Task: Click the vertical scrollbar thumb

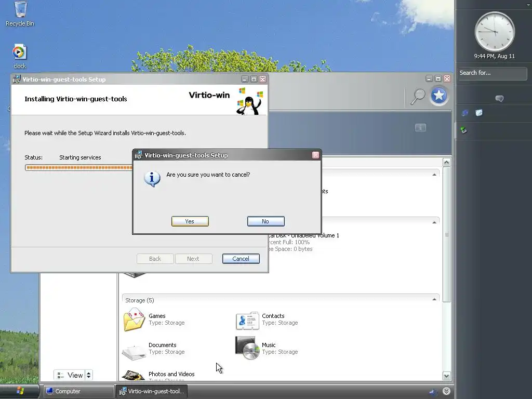Action: pos(446,234)
